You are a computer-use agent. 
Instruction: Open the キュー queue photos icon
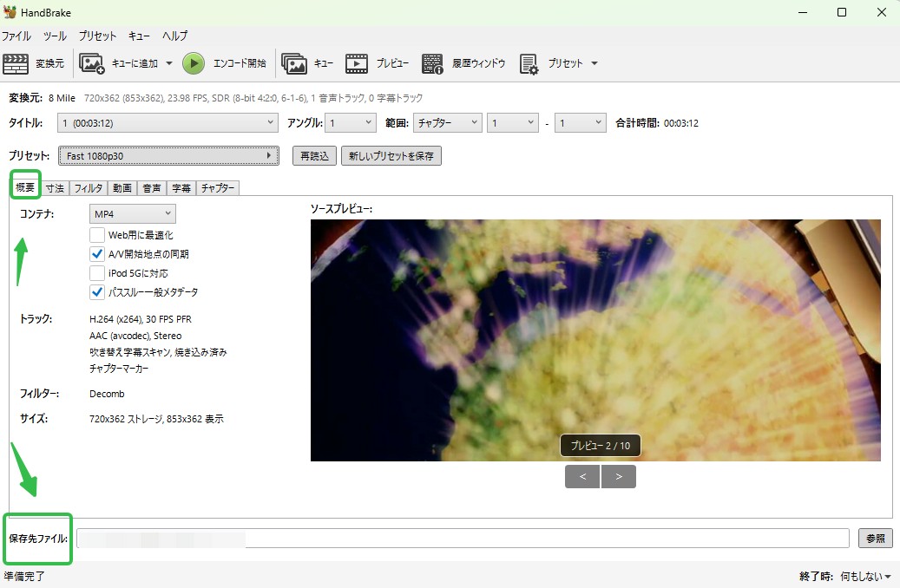[294, 63]
